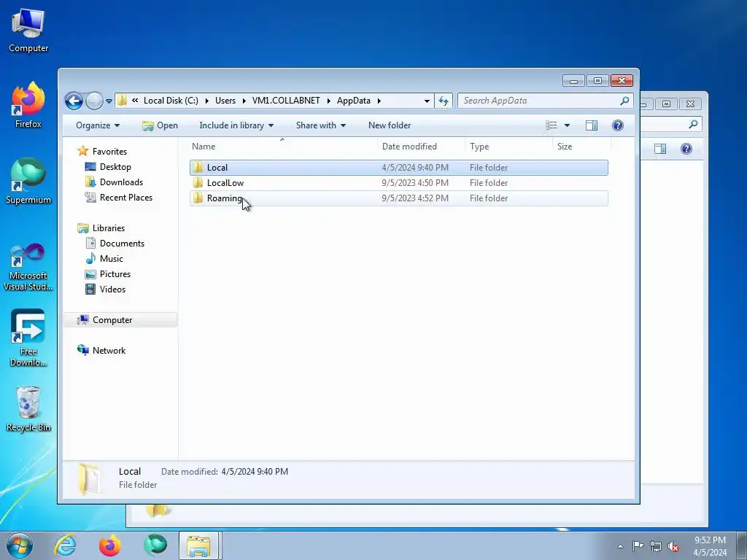Sort by Date modified column header
Screen dimensions: 747x560
(x=421, y=146)
